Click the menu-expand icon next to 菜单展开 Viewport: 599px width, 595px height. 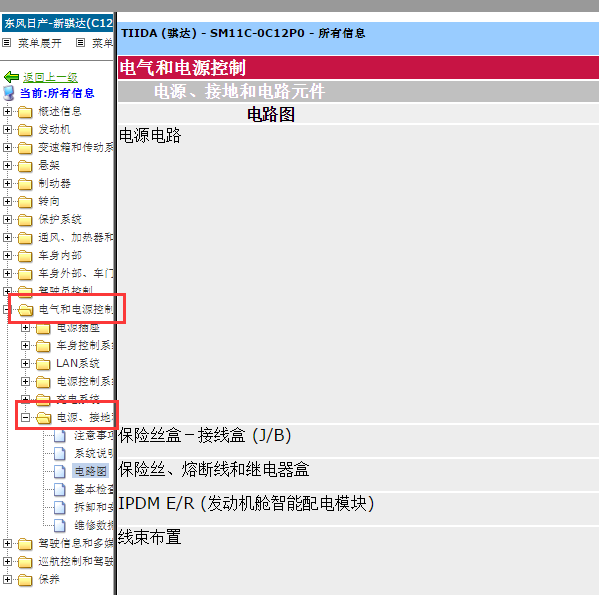pos(6,43)
